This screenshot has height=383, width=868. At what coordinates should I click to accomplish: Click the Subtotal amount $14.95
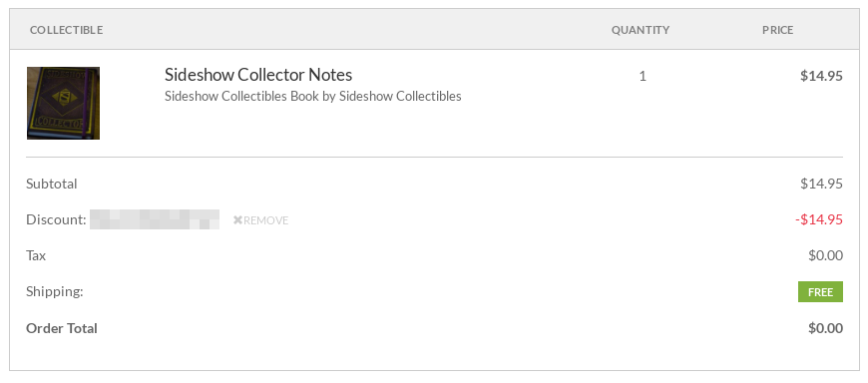[821, 184]
